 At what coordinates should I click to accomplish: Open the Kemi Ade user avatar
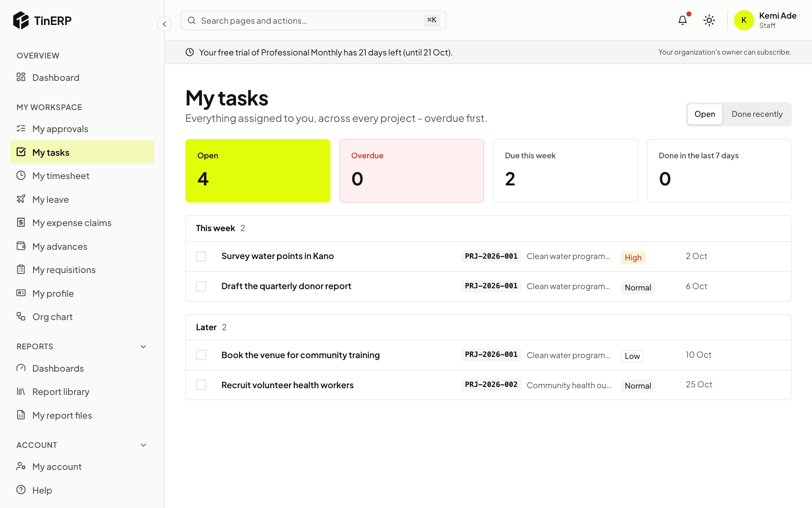744,20
